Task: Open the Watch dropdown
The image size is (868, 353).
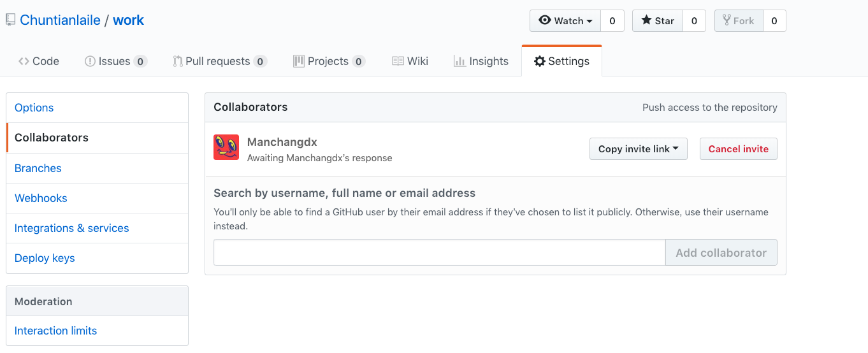Action: pyautogui.click(x=565, y=20)
